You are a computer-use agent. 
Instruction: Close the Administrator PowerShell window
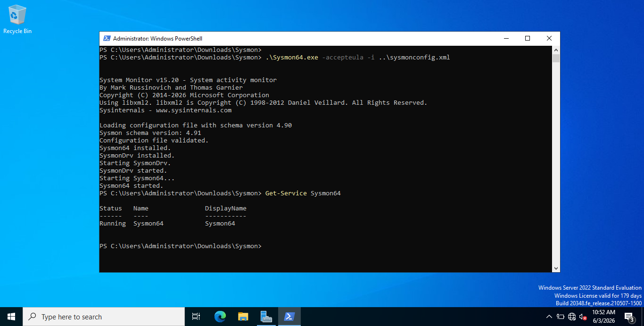pyautogui.click(x=549, y=39)
